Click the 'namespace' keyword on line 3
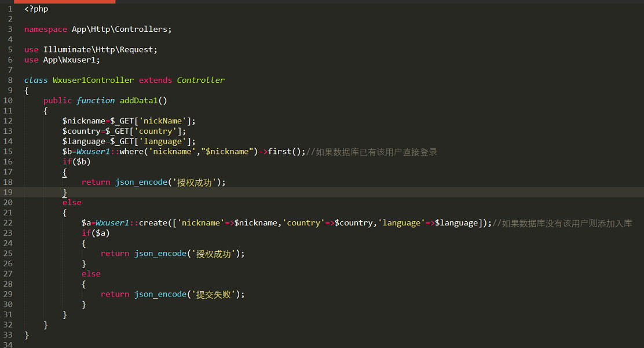Screen dimensions: 644x348 [x=46, y=29]
